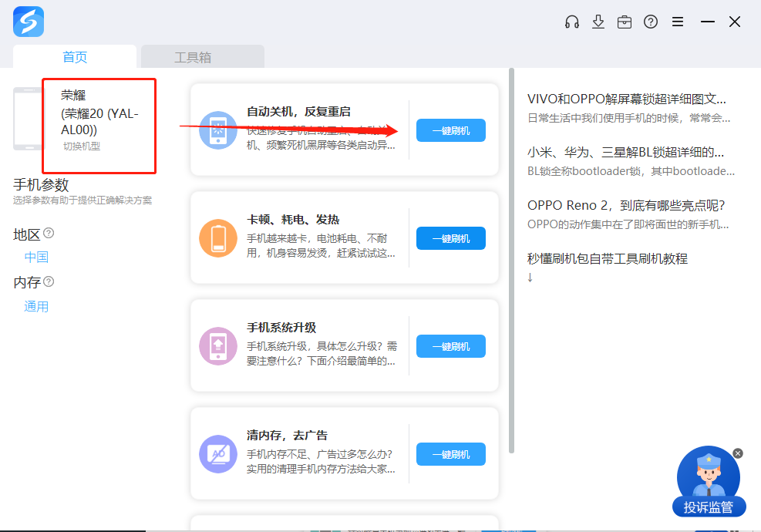The image size is (761, 532).
Task: Open the 清内存，去广告 card title
Action: [x=287, y=436]
